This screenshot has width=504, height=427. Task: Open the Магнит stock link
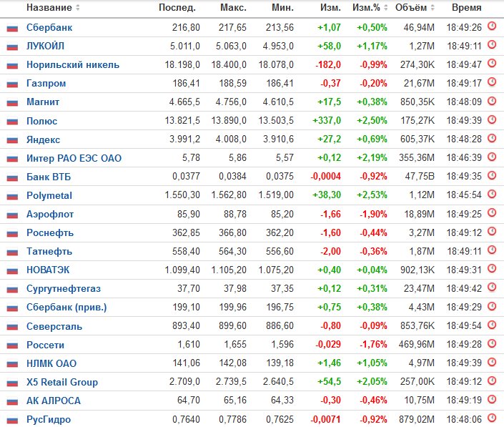pyautogui.click(x=43, y=102)
